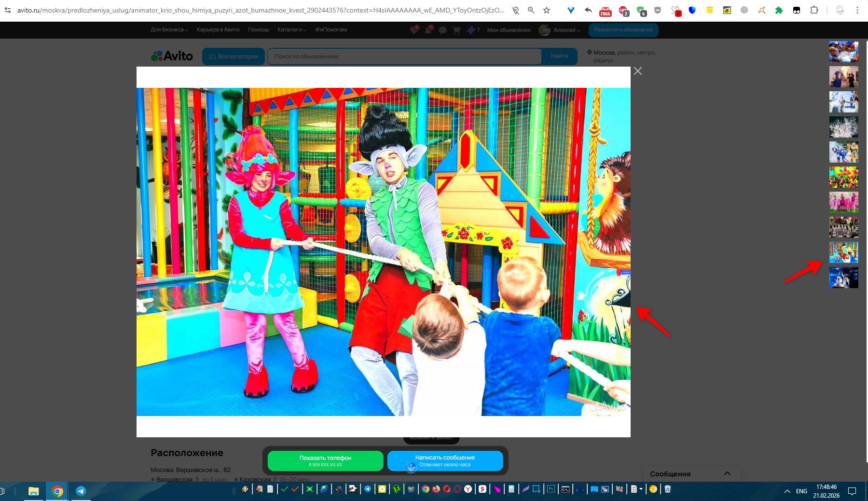Screen dimensions: 868x501
Task: Click the Найти search button
Action: (x=560, y=56)
